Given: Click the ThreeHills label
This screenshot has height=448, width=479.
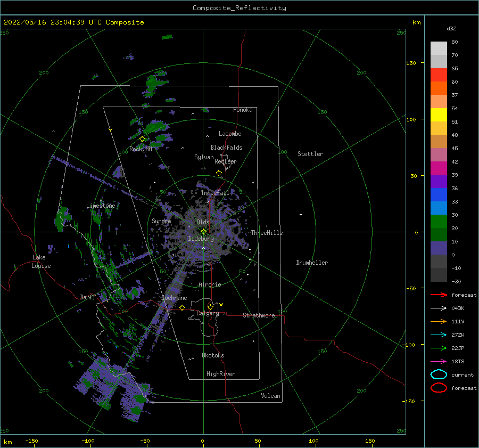Looking at the screenshot, I should pos(267,233).
